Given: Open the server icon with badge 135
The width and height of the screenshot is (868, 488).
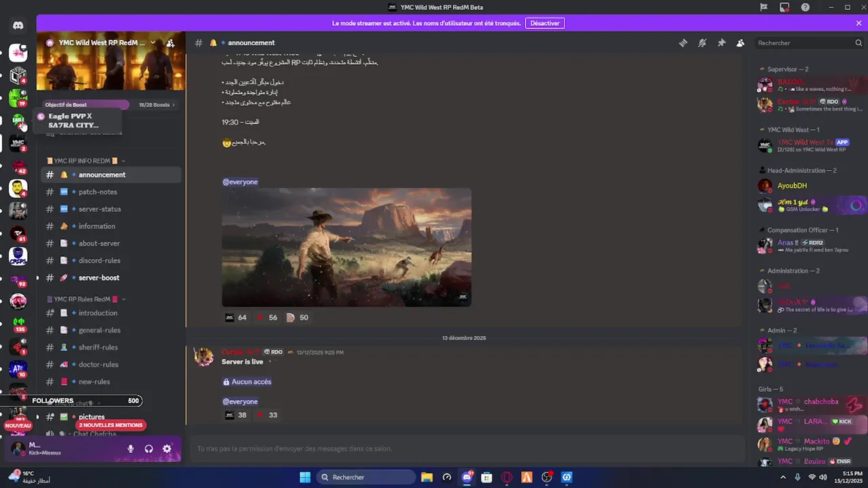Looking at the screenshot, I should [18, 324].
